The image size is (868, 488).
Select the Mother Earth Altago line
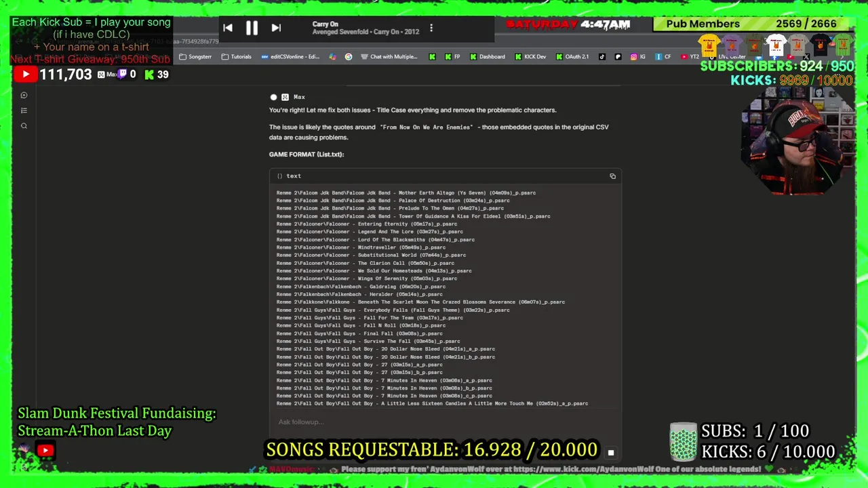coord(406,192)
